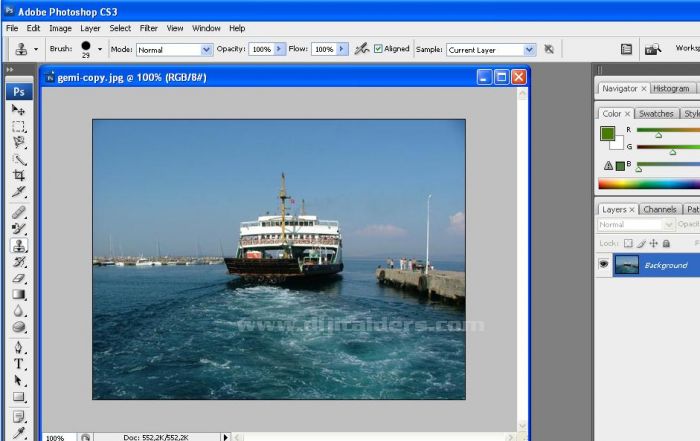Open the Flow slider arrow
The image size is (700, 441).
click(342, 49)
